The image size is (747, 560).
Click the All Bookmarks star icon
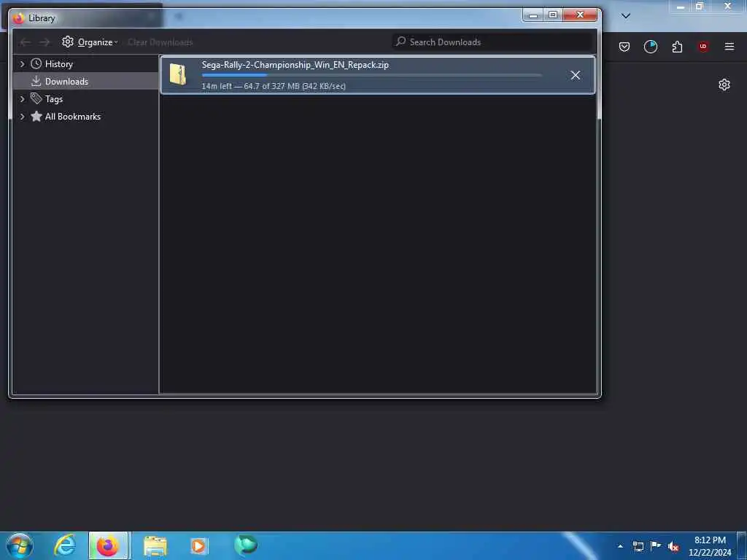(36, 116)
